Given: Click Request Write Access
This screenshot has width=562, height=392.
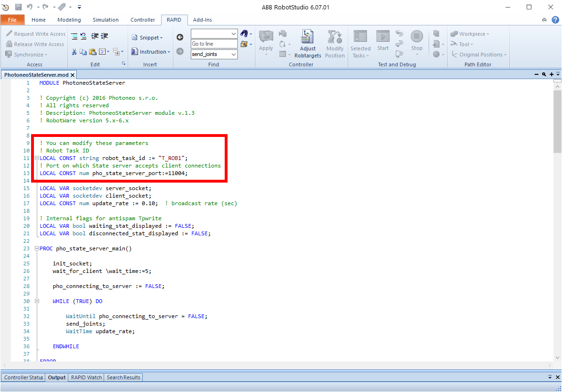Looking at the screenshot, I should 36,34.
